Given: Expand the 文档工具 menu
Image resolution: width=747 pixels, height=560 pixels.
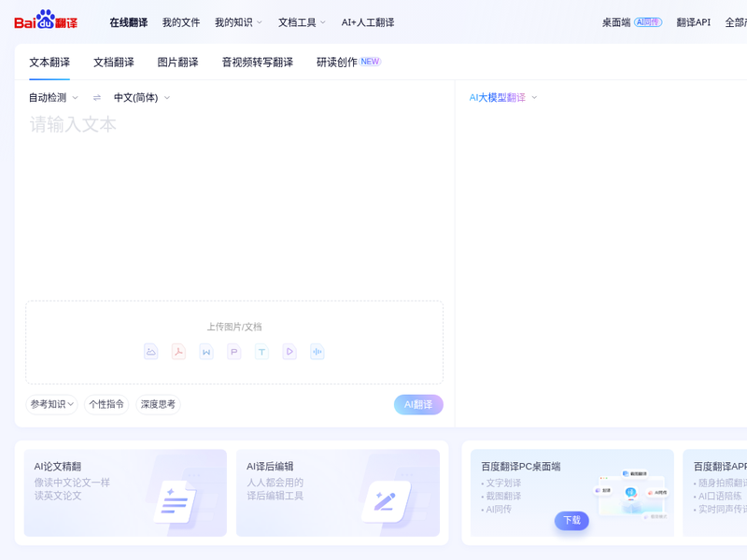Looking at the screenshot, I should click(x=302, y=22).
